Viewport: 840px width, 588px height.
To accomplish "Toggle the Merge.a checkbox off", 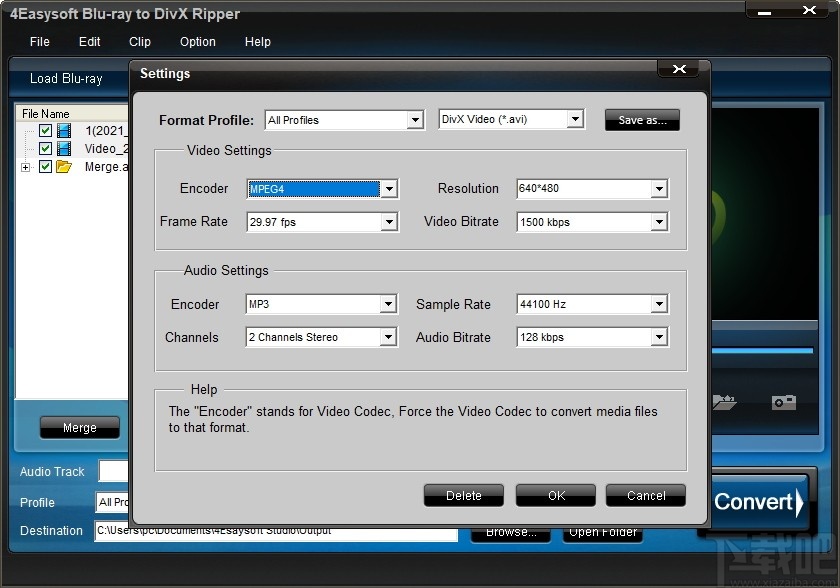I will (x=46, y=167).
